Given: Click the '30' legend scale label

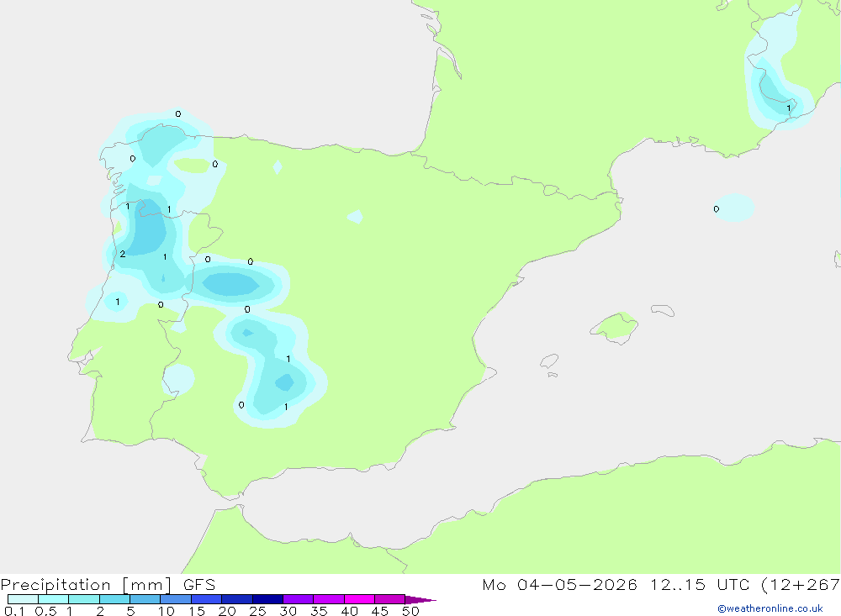Looking at the screenshot, I should [x=288, y=611].
